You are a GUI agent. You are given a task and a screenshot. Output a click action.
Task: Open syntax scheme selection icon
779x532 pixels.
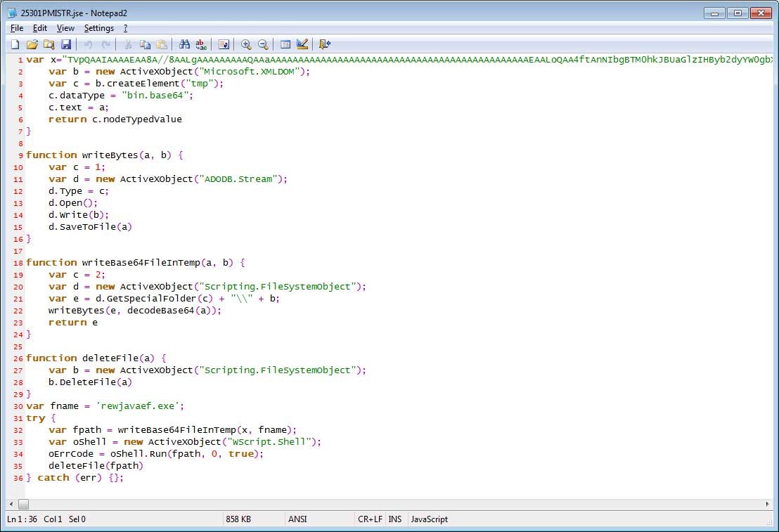pyautogui.click(x=285, y=45)
